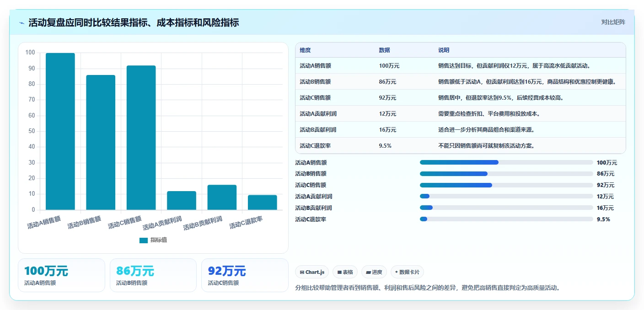This screenshot has height=310, width=644.
Task: Click description 不能只因销售额尚可就复制该活动方案
Action: (486, 146)
